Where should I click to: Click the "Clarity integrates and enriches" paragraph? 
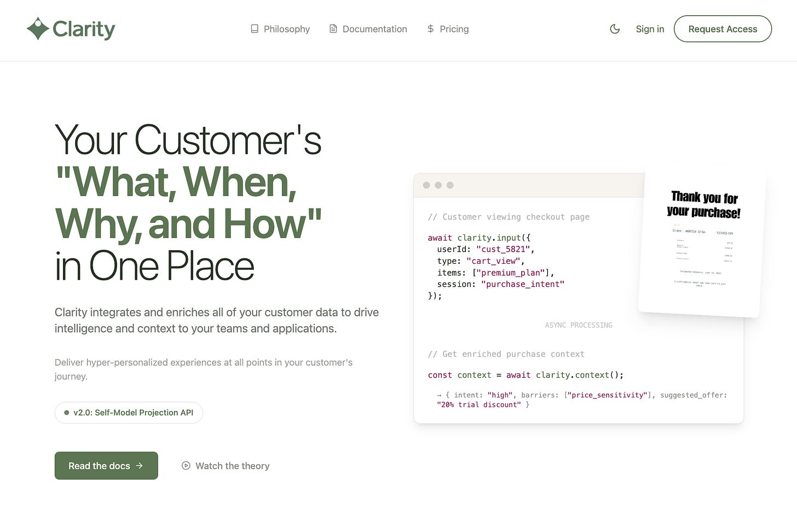click(x=217, y=320)
